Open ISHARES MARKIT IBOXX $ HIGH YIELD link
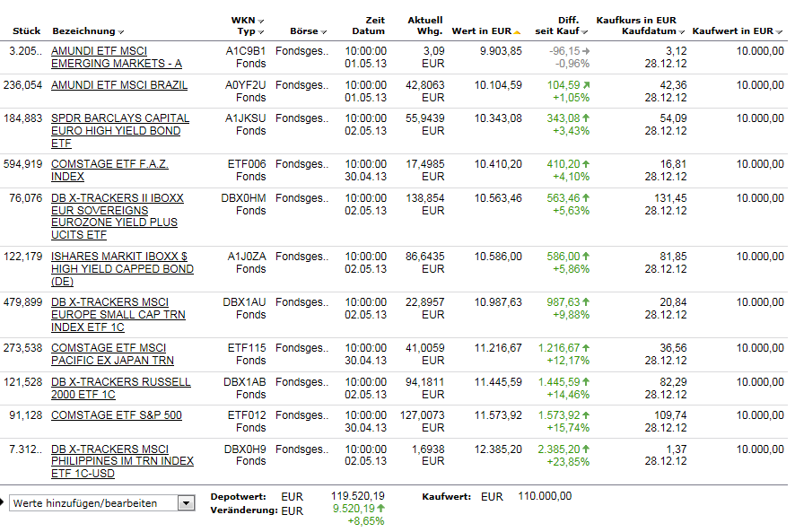795x532 pixels. 122,269
